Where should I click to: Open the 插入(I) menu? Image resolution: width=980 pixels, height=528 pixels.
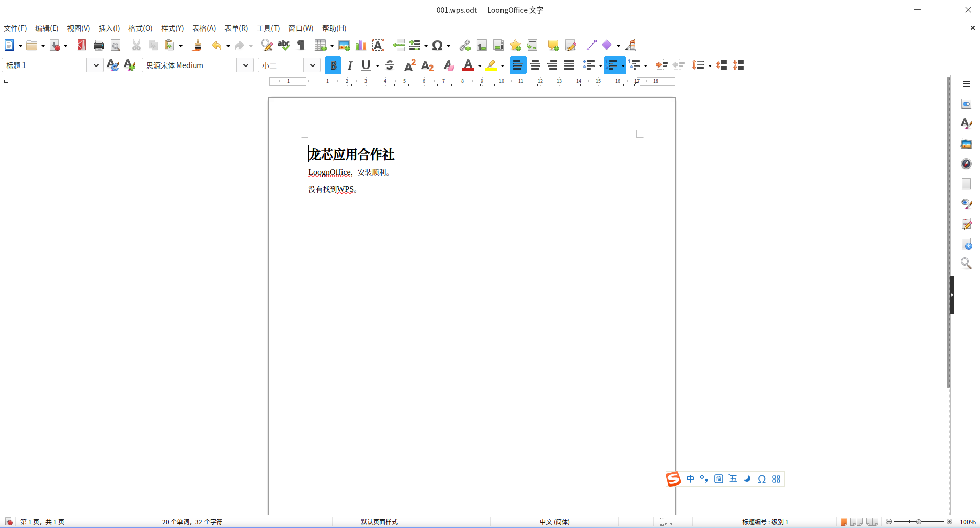pyautogui.click(x=109, y=28)
